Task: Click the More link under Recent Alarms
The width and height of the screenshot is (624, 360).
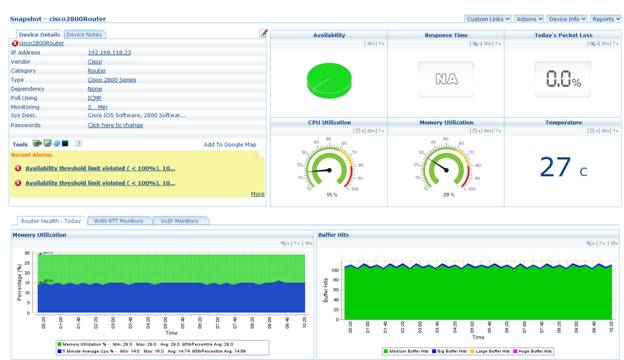Action: click(x=257, y=194)
